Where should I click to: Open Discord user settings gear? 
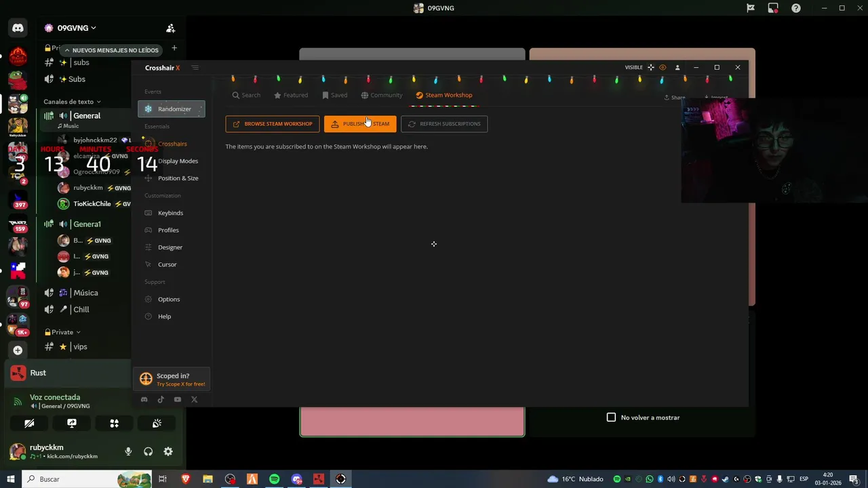point(168,451)
